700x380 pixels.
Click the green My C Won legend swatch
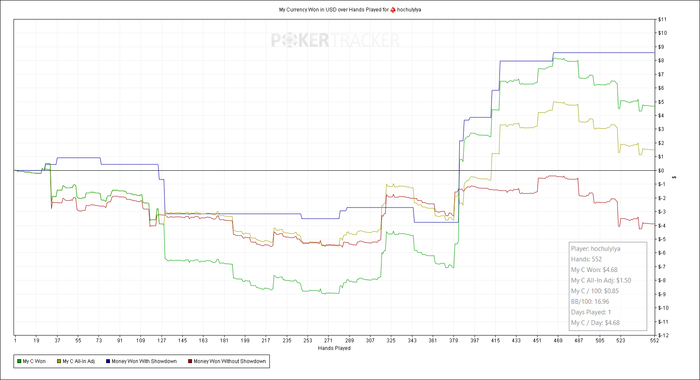pyautogui.click(x=19, y=361)
